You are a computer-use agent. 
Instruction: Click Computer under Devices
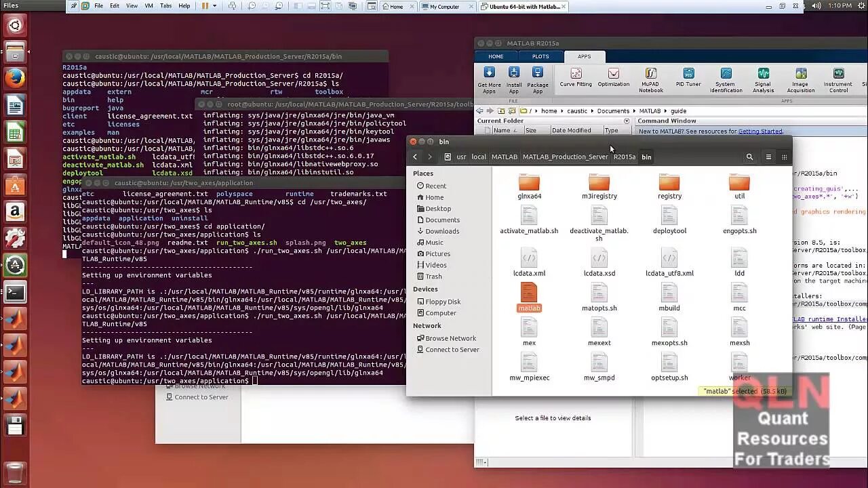pos(436,313)
